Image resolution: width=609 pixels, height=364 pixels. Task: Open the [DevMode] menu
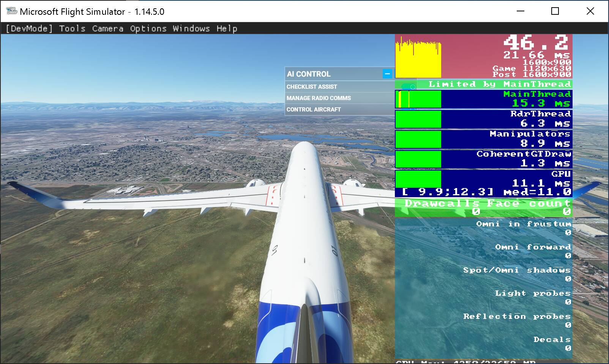[x=29, y=28]
